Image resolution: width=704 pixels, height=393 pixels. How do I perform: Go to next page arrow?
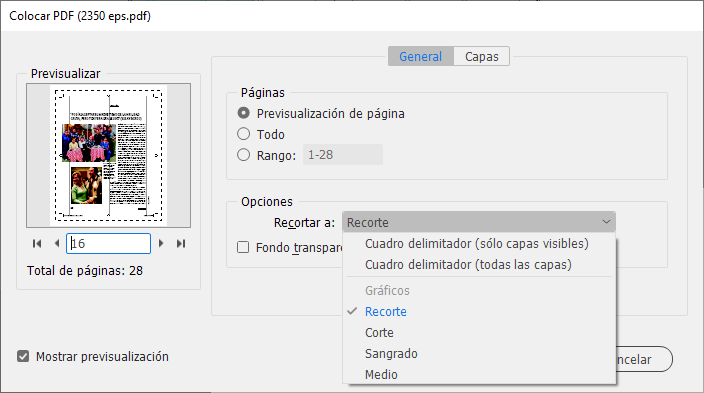[x=161, y=243]
